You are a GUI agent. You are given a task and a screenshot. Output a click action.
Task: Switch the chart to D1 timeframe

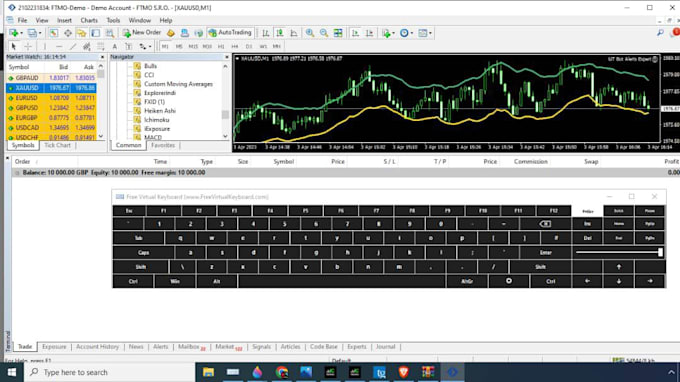click(x=249, y=46)
